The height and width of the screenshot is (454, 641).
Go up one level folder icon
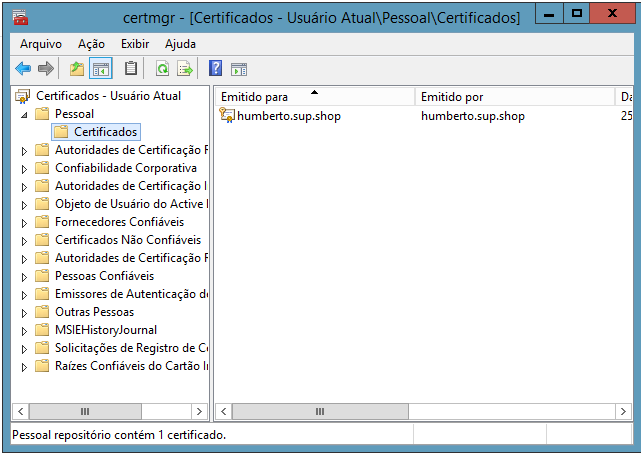[x=76, y=69]
